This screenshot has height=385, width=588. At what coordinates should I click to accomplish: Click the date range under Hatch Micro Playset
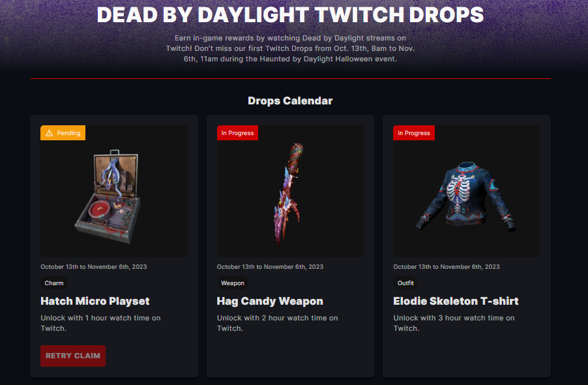[94, 267]
